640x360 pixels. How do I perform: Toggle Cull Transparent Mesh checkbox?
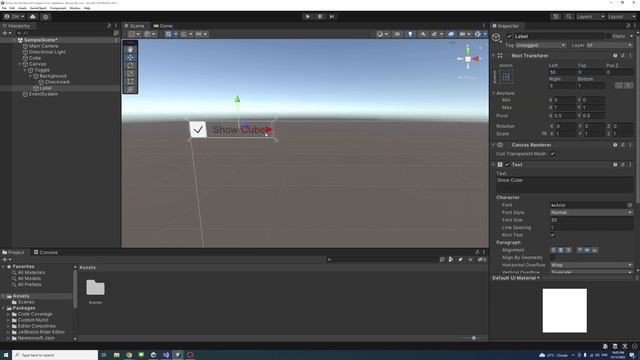click(553, 154)
